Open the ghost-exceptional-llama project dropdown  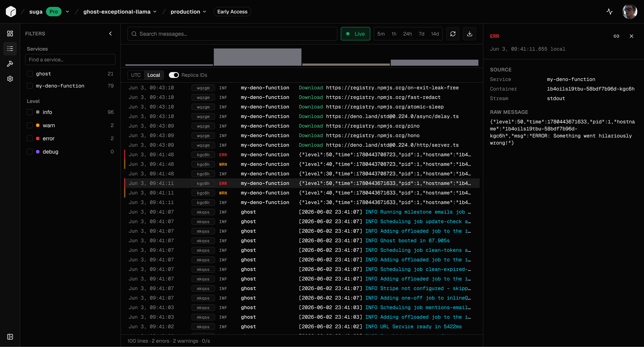coord(120,12)
